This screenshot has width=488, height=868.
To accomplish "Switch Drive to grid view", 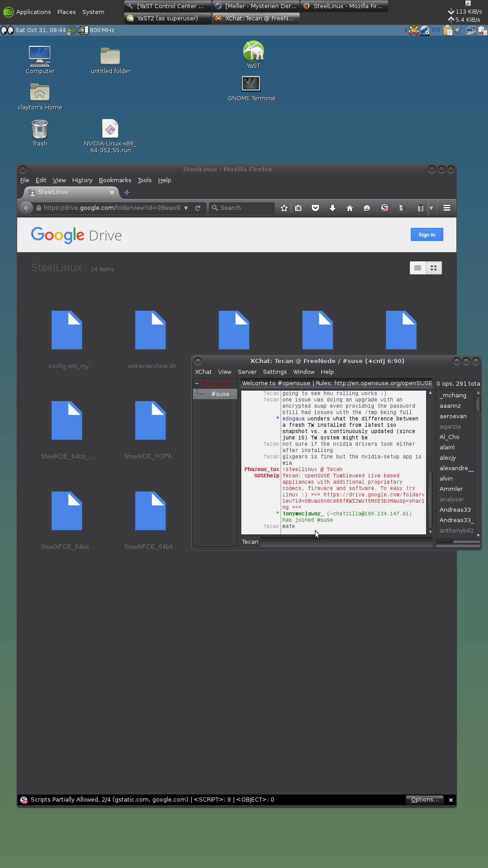I will (434, 268).
